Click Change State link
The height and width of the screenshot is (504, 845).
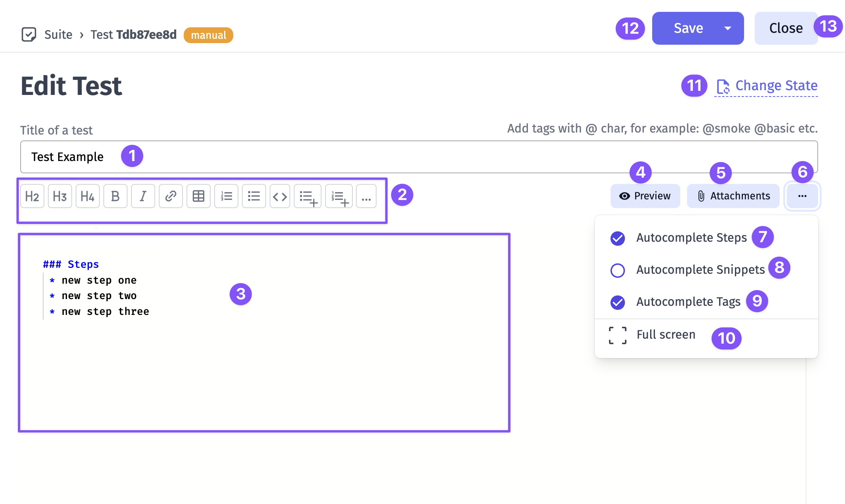point(767,86)
